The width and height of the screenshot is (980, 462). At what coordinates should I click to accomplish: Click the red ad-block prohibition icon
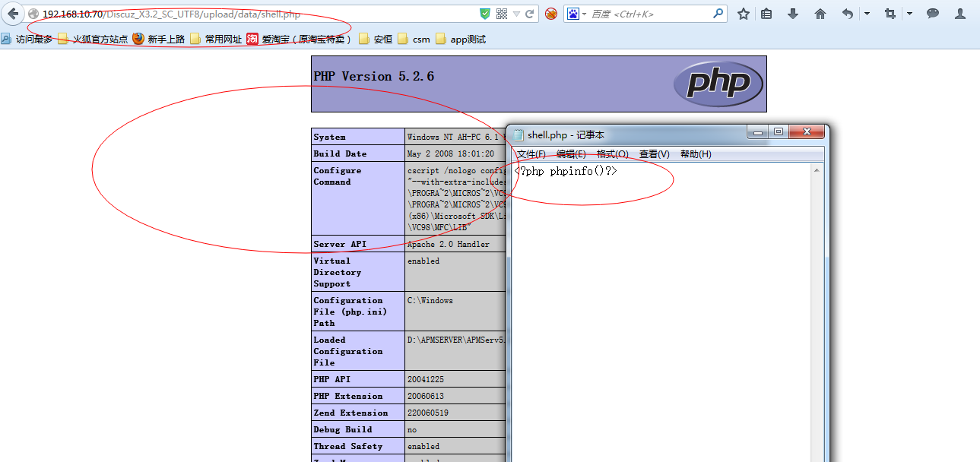[551, 14]
